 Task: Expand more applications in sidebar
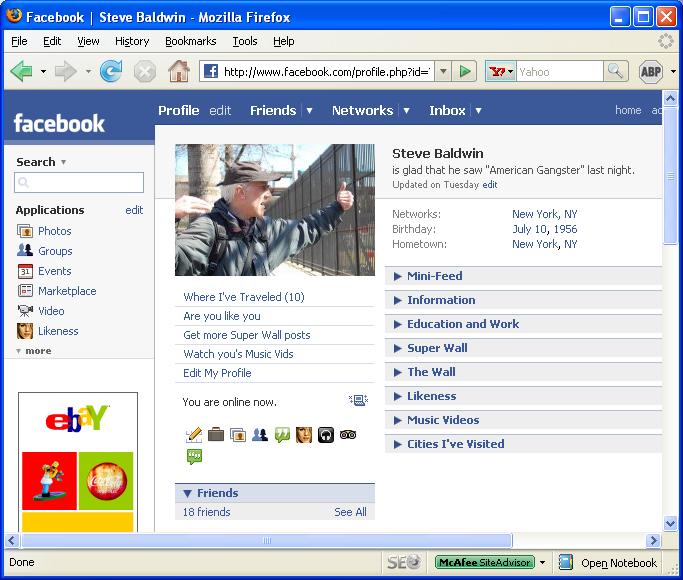coord(34,351)
